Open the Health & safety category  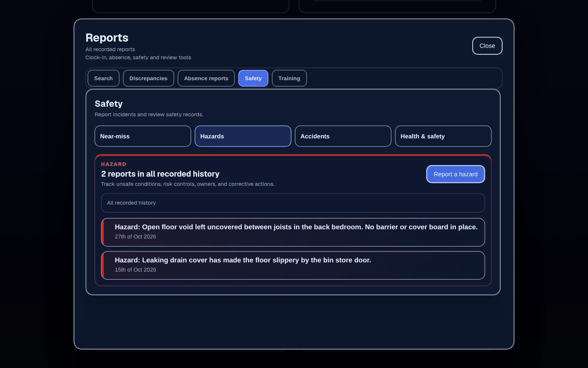click(x=443, y=136)
